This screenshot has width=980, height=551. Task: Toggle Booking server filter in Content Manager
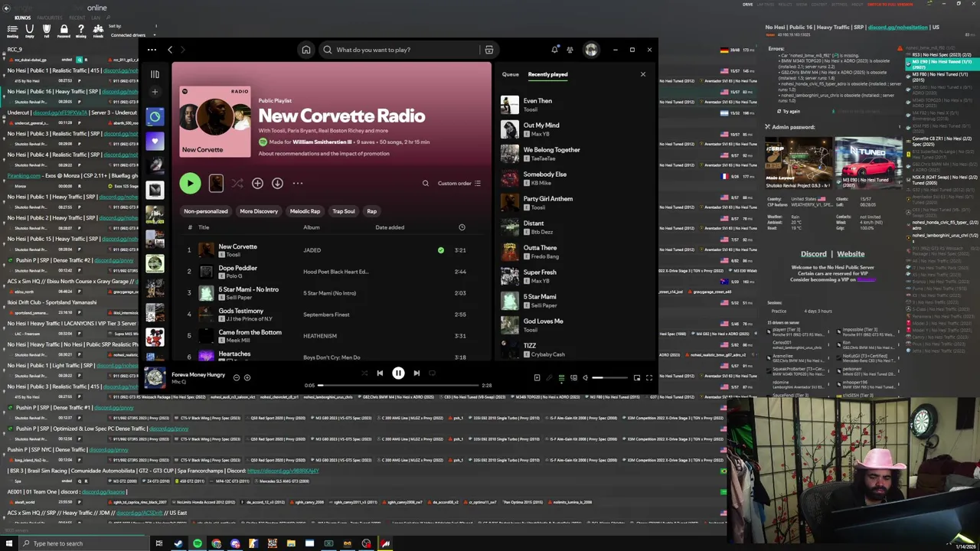12,31
